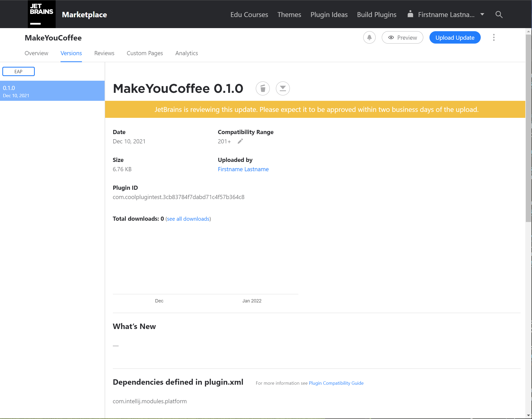Click the delete/trash icon for version

pos(263,88)
